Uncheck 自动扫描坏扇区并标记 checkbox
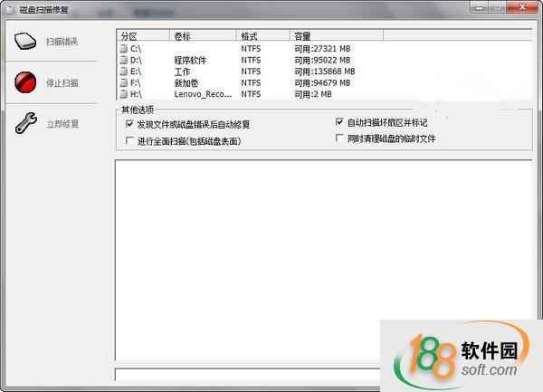Image resolution: width=543 pixels, height=392 pixels. click(x=339, y=121)
